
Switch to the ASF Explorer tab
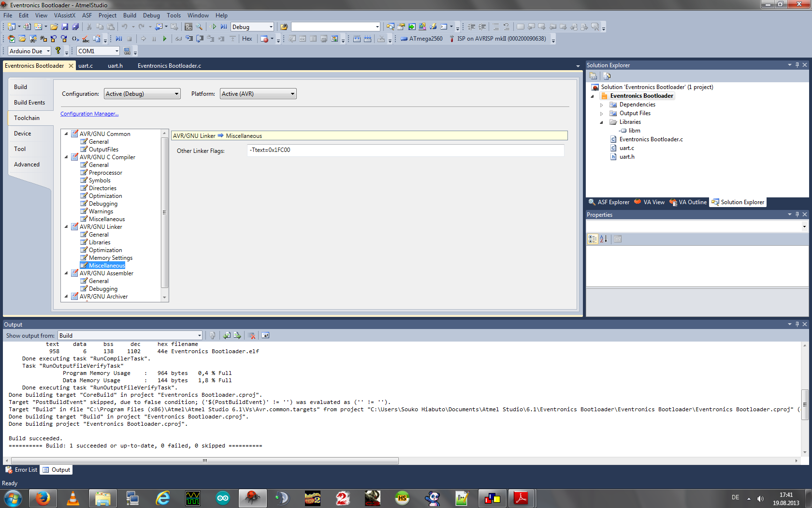pyautogui.click(x=609, y=202)
